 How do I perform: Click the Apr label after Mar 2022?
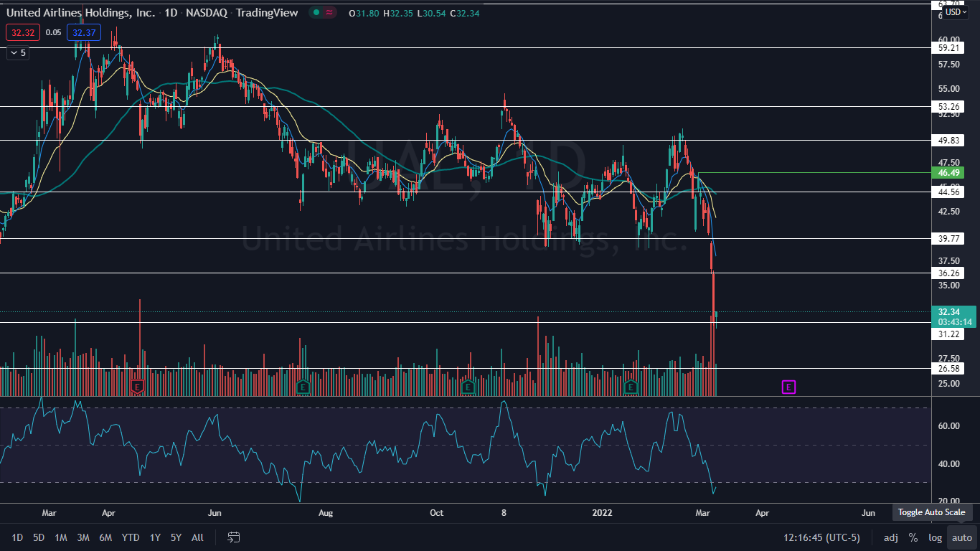[762, 513]
